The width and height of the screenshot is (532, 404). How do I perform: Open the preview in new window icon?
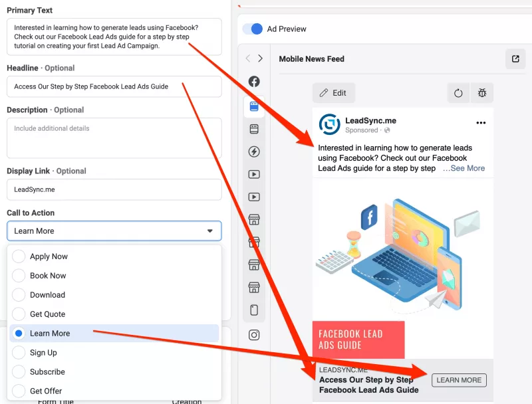[515, 58]
